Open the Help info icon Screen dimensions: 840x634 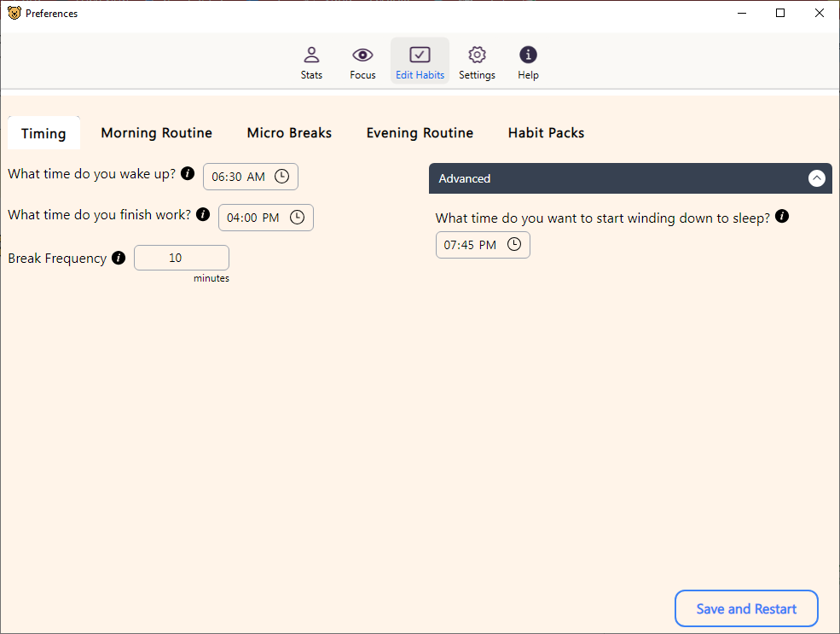528,55
